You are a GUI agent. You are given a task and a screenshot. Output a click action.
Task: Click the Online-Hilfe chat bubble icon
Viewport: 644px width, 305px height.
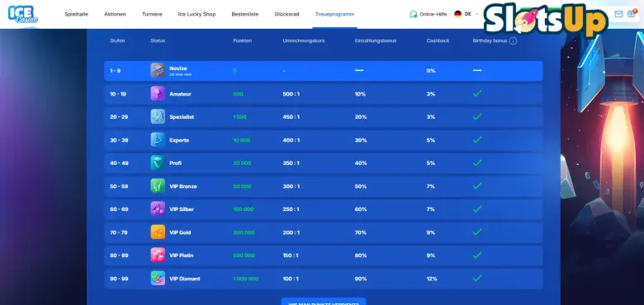coord(413,14)
